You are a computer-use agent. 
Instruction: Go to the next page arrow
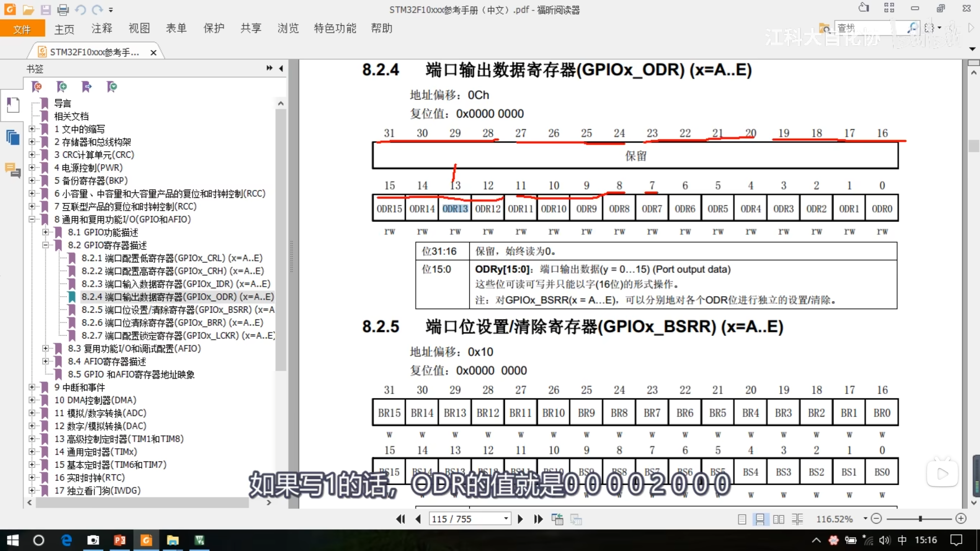520,519
